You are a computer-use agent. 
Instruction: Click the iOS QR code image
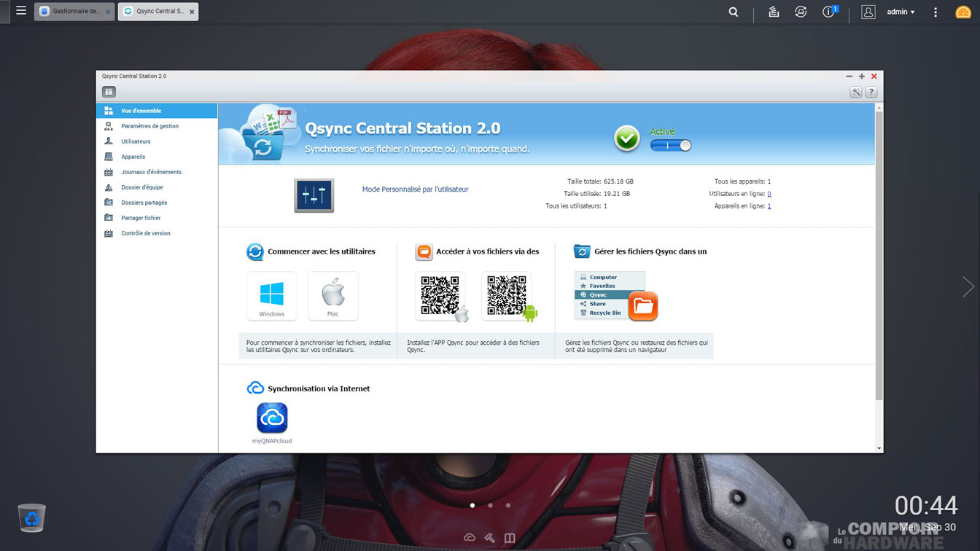pyautogui.click(x=440, y=296)
